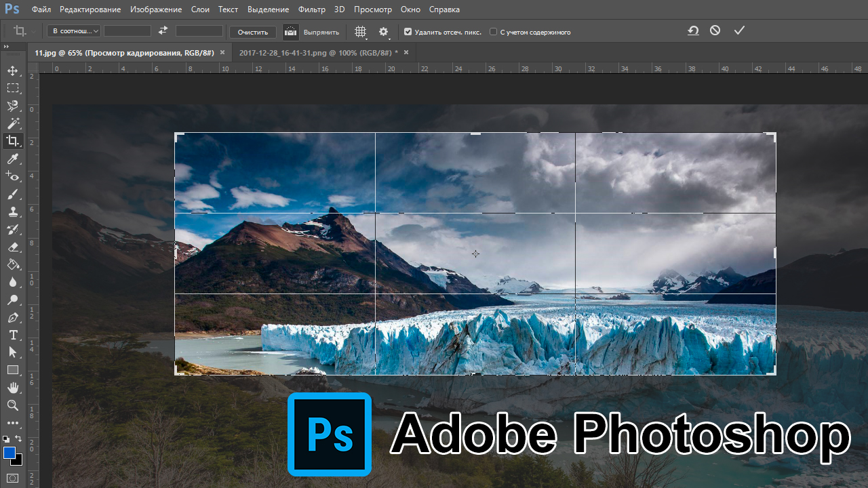The width and height of the screenshot is (868, 488).
Task: Select the Magic Wand tool
Action: [13, 123]
